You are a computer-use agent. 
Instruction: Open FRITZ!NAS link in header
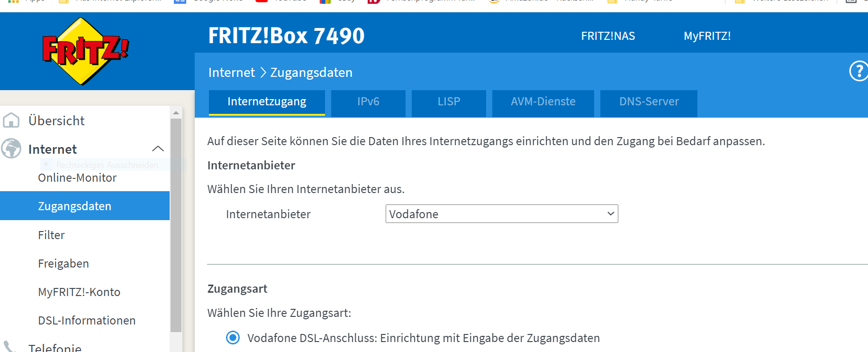(608, 36)
